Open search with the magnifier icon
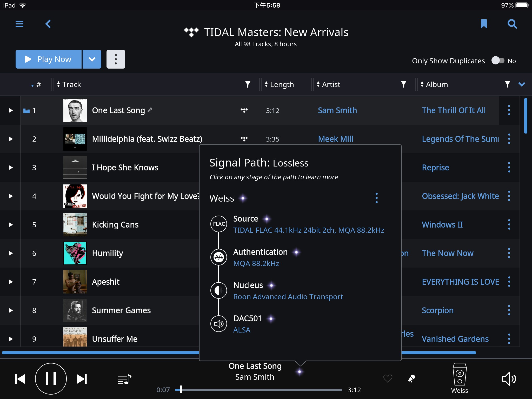 point(512,24)
